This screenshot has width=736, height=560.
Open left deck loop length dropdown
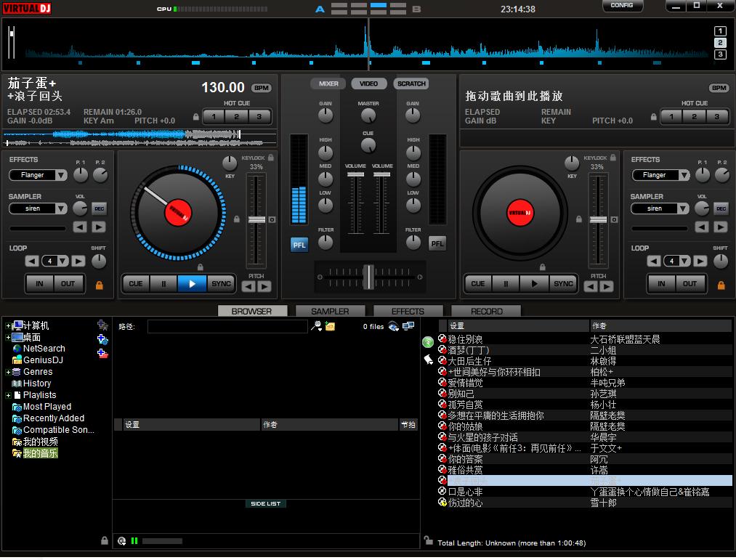[63, 261]
